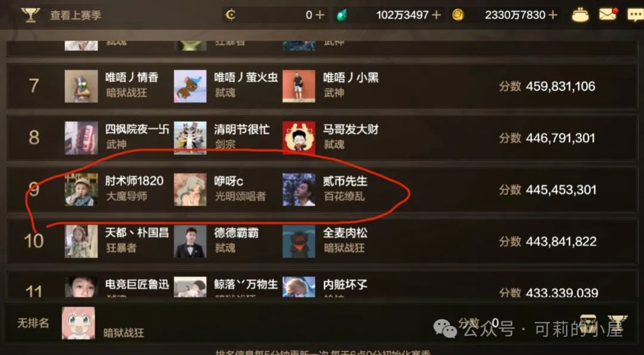The width and height of the screenshot is (644, 355).
Task: Open 查看上赛季 last season rankings
Action: (x=76, y=15)
